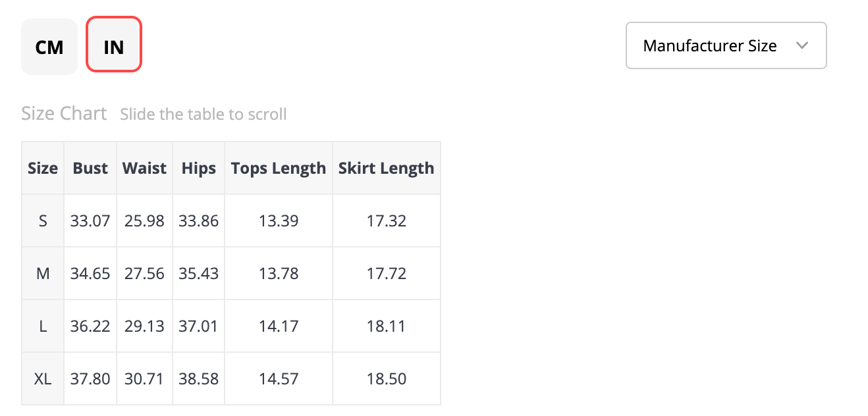
Task: Select the S size row label
Action: (43, 221)
